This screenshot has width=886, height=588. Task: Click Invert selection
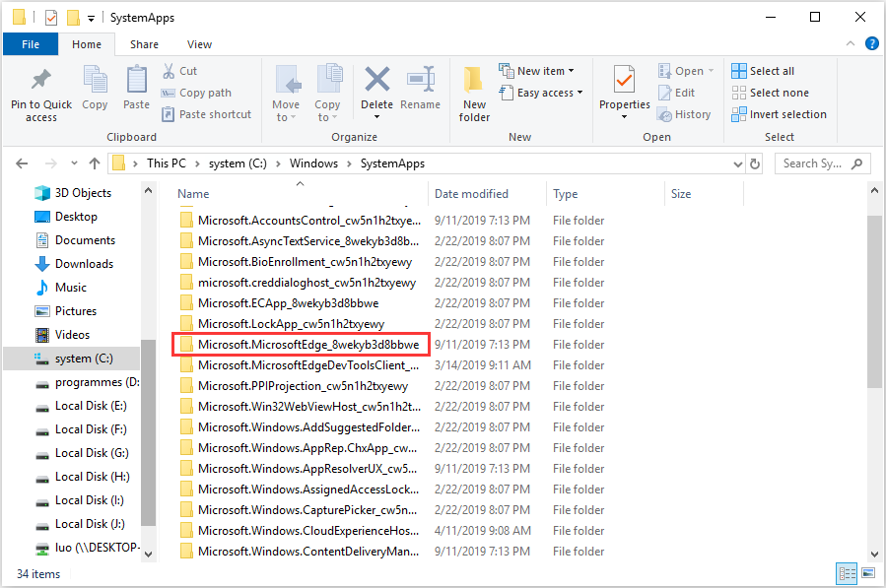779,114
